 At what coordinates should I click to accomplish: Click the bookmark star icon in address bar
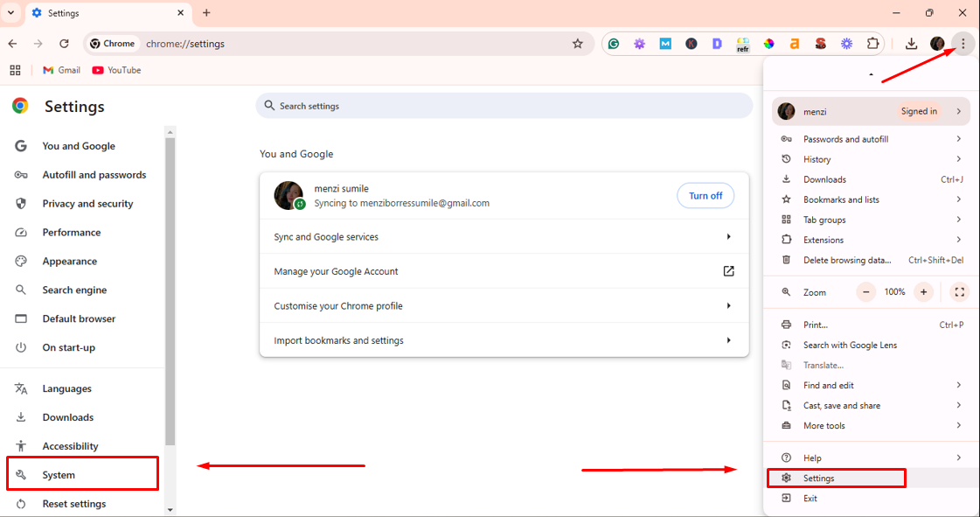click(x=577, y=44)
